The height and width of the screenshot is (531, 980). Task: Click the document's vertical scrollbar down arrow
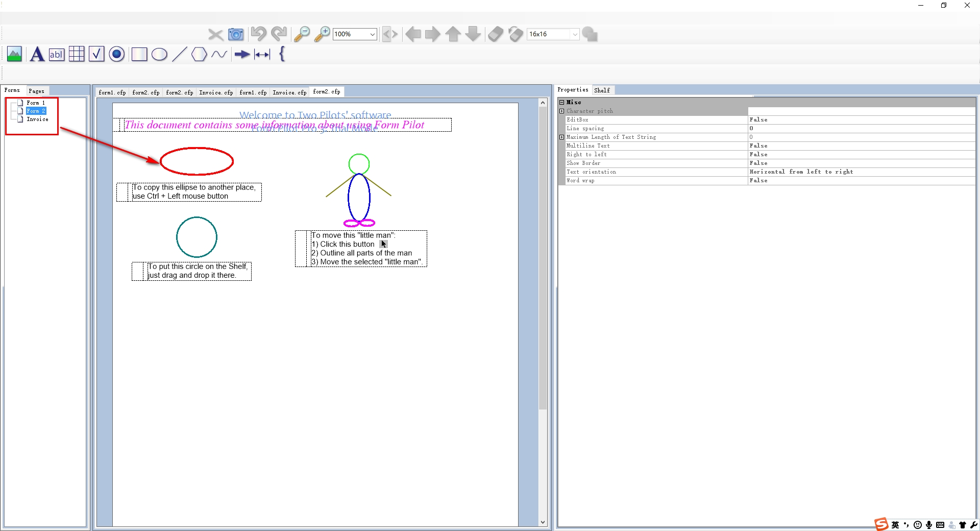[543, 522]
